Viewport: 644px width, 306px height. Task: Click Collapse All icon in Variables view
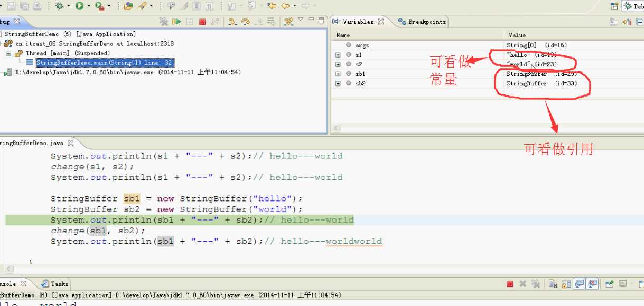pyautogui.click(x=640, y=22)
